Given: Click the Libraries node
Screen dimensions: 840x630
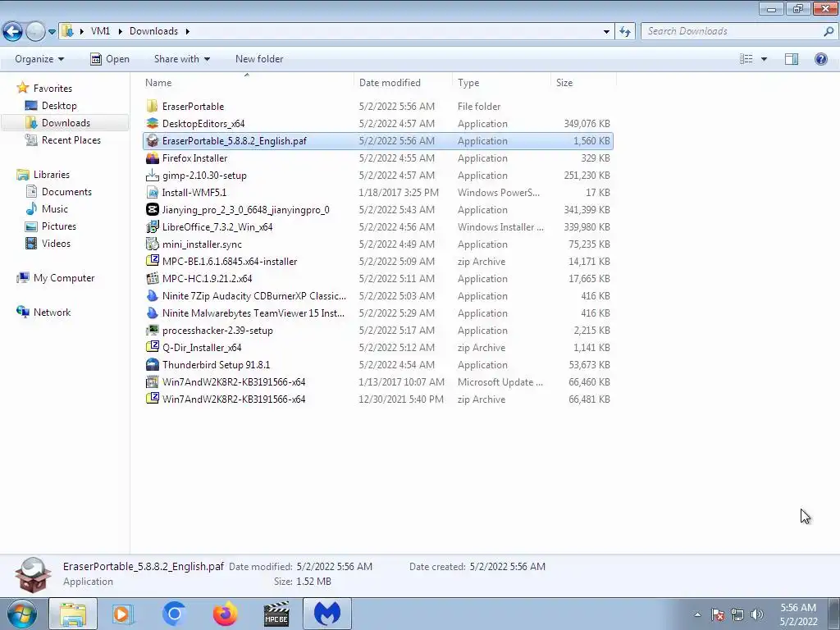Looking at the screenshot, I should pyautogui.click(x=52, y=175).
